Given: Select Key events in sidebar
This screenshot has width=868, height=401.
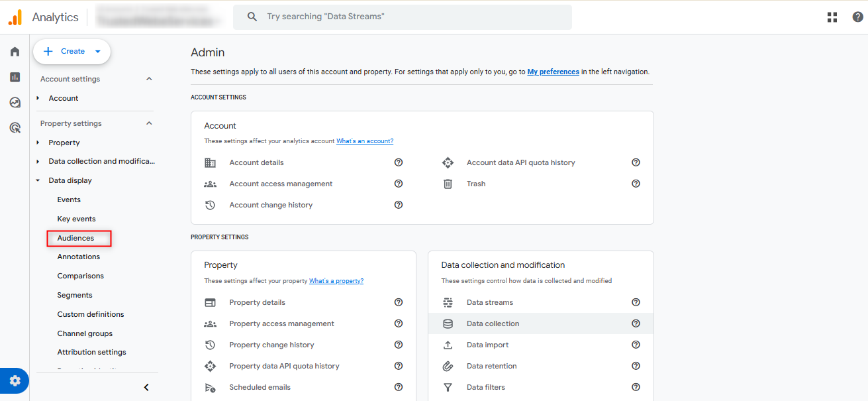Looking at the screenshot, I should 76,219.
